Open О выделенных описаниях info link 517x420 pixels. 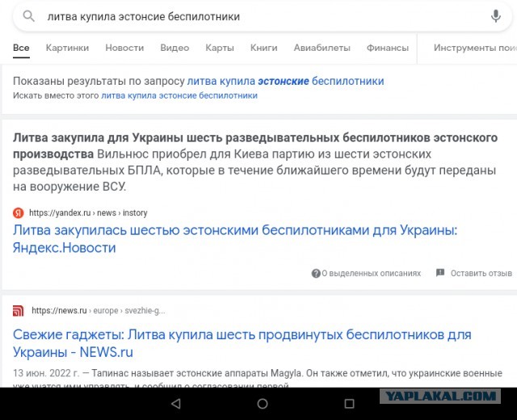coord(372,273)
